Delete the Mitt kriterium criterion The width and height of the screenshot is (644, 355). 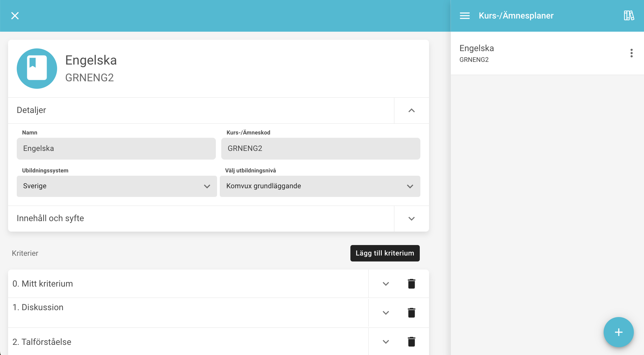411,284
